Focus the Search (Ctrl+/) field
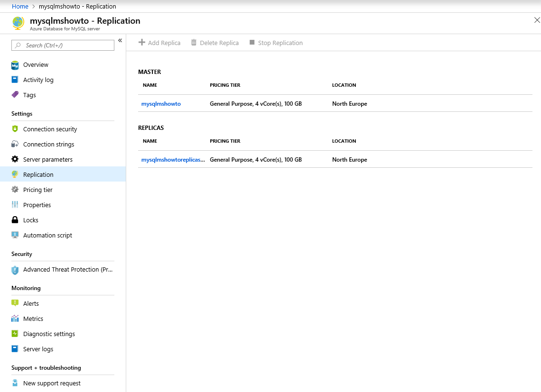 (63, 45)
